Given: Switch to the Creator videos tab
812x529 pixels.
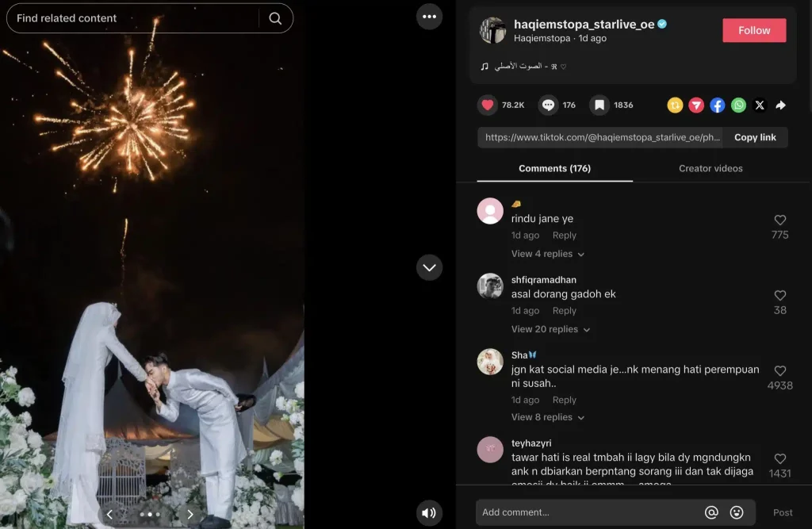Looking at the screenshot, I should [710, 168].
